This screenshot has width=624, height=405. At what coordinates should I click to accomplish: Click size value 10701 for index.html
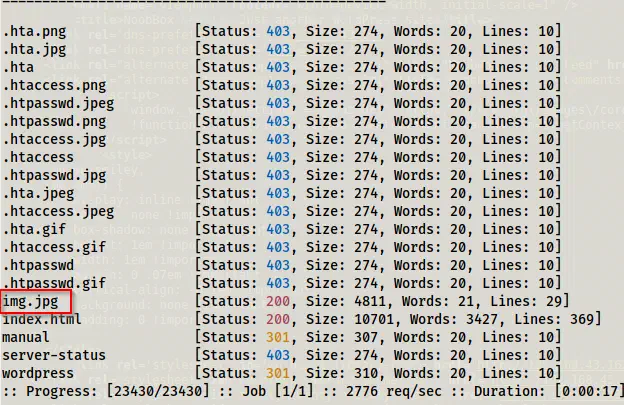coord(374,319)
